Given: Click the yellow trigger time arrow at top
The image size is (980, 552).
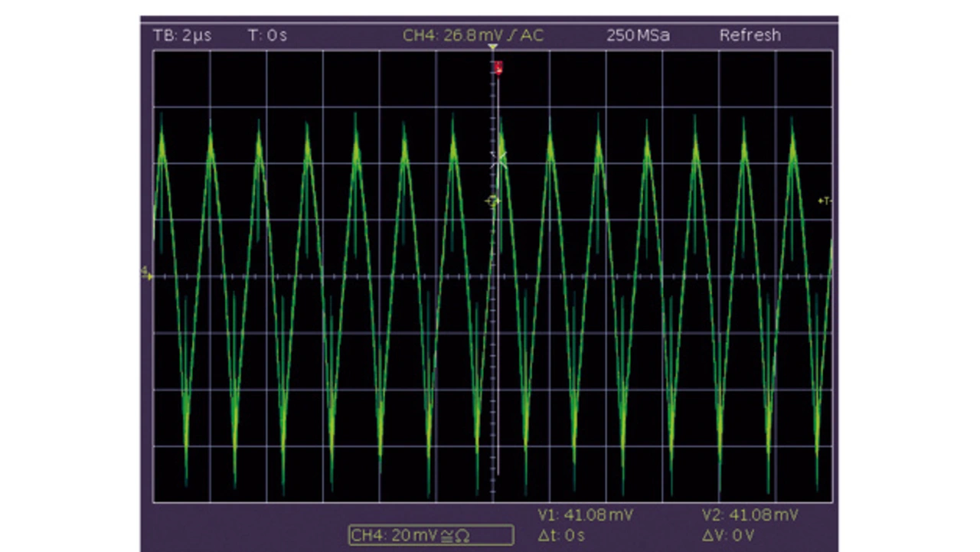Looking at the screenshot, I should coord(492,47).
